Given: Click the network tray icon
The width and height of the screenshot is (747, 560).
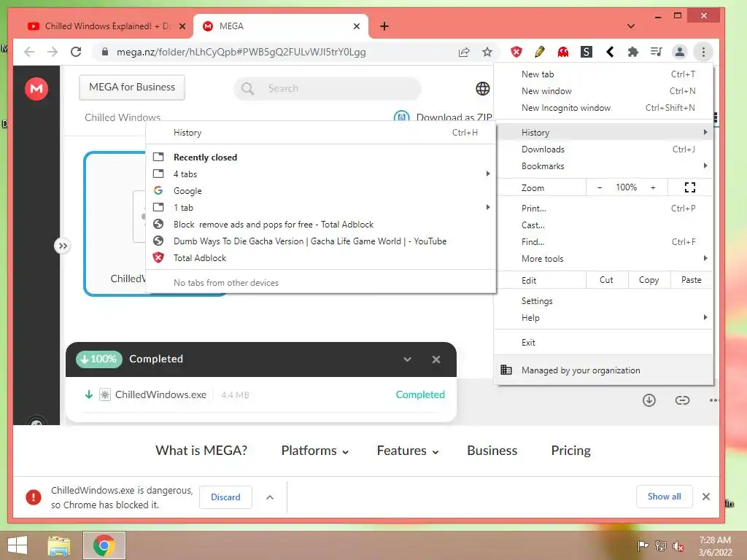Looking at the screenshot, I should click(x=661, y=545).
